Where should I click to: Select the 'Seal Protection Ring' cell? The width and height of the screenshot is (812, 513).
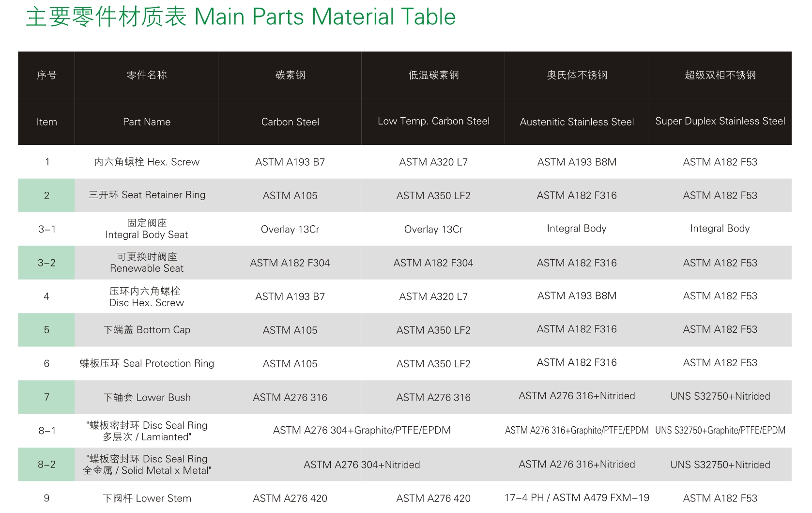(x=146, y=363)
